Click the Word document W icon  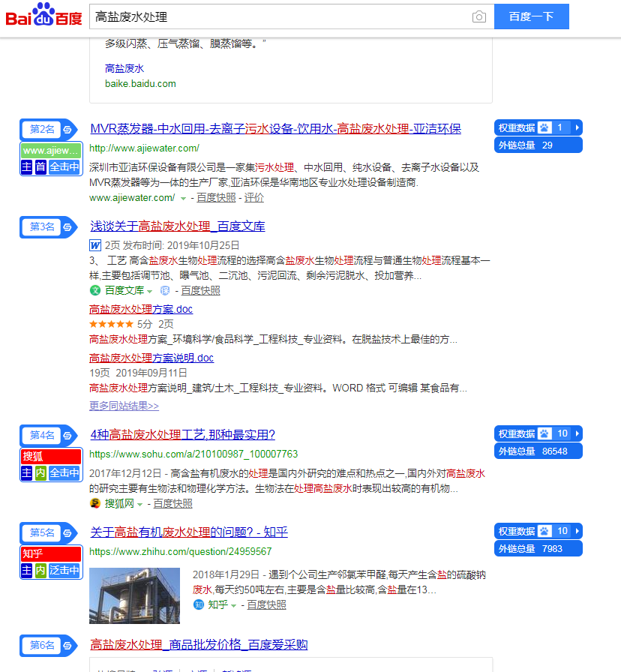[x=95, y=245]
